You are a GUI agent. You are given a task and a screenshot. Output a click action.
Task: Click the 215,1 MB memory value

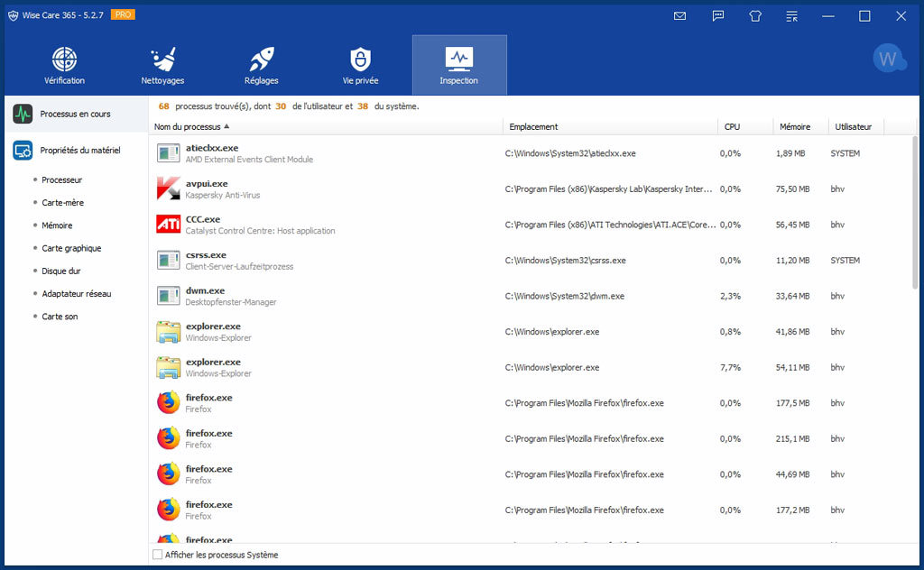[792, 438]
